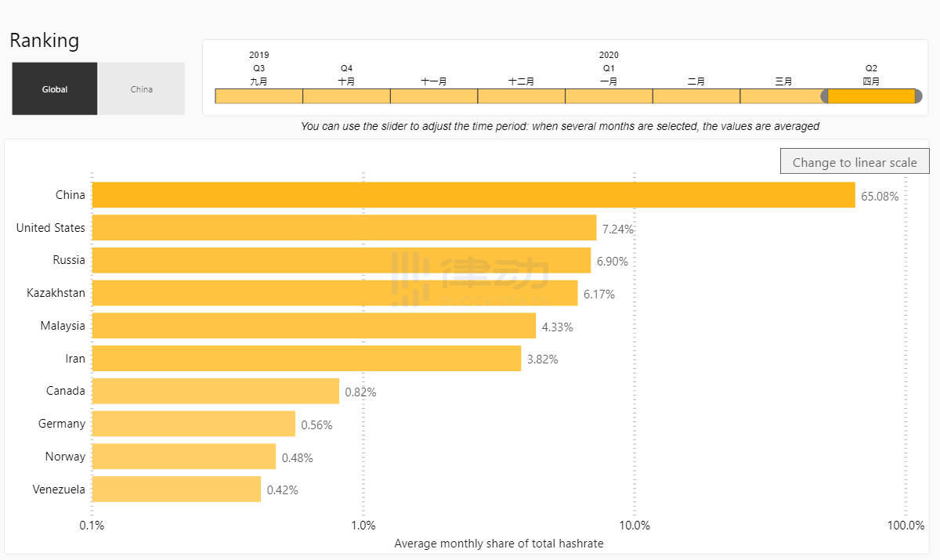
Task: Click the right slider handle at the timeline end
Action: 918,96
